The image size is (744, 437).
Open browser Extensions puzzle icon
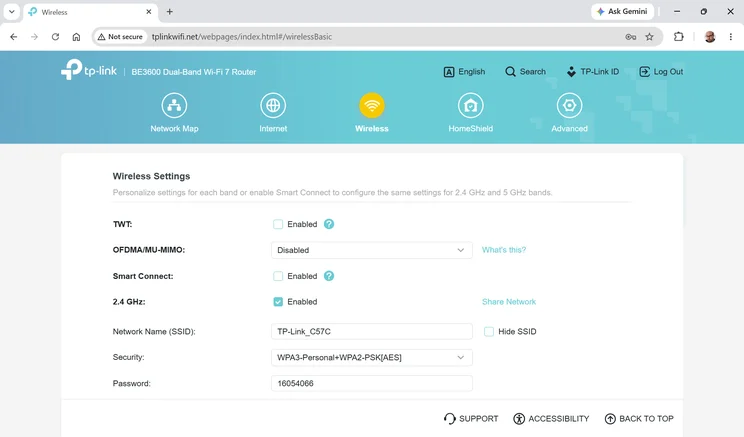coord(679,37)
